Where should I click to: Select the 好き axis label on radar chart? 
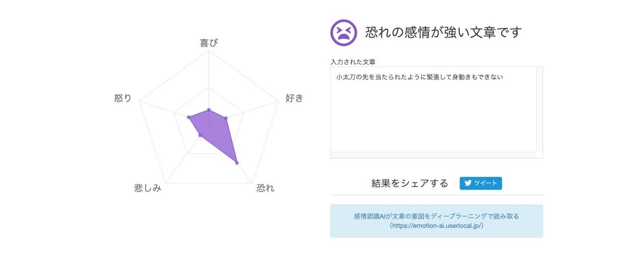click(294, 98)
